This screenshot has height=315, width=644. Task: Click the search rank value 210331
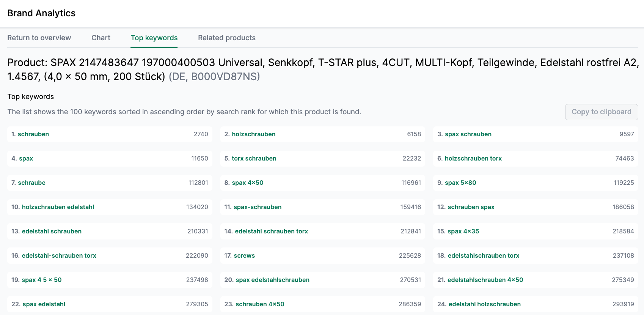point(198,231)
